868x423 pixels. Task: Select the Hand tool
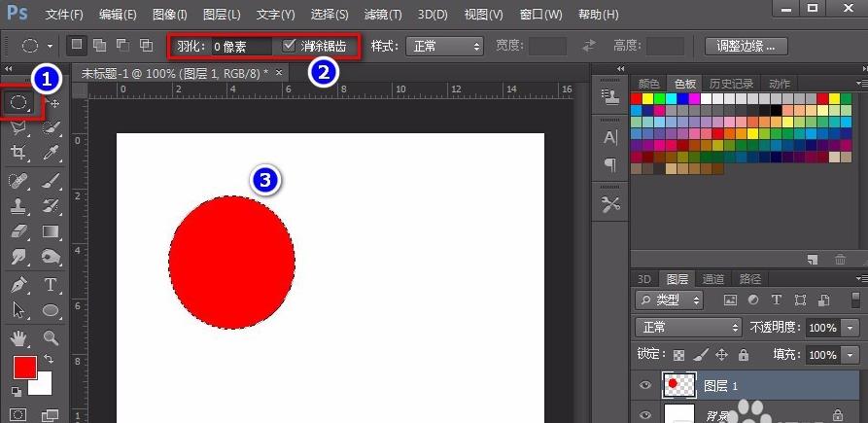[x=18, y=337]
